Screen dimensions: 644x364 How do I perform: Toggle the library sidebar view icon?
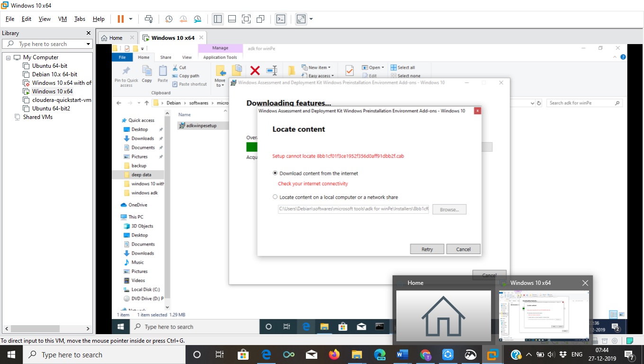pyautogui.click(x=218, y=19)
